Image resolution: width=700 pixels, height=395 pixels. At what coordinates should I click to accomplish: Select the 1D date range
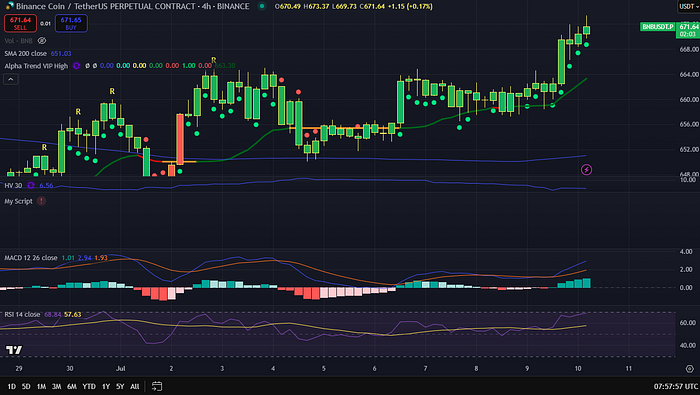click(12, 387)
